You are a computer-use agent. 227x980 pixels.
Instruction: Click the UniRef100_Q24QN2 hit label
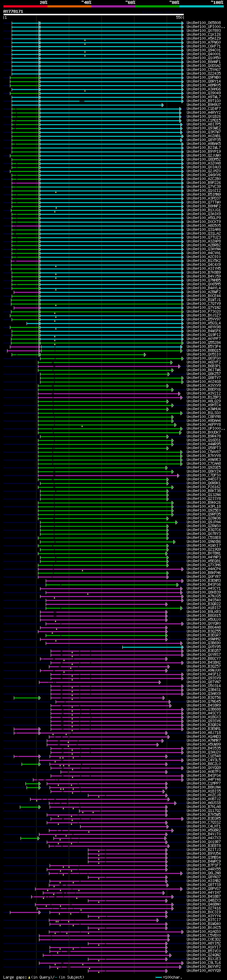(203, 955)
